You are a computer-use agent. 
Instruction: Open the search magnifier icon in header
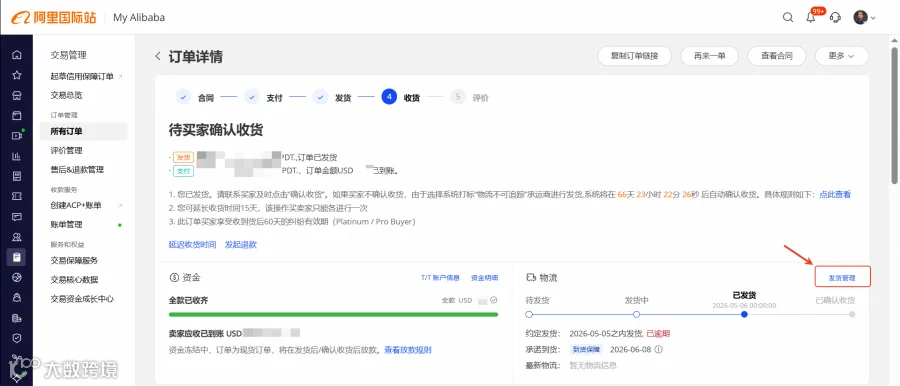pyautogui.click(x=788, y=17)
